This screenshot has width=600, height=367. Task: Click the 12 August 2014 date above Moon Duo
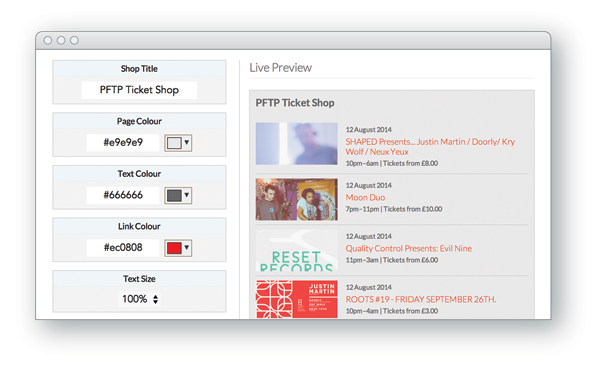coord(368,186)
